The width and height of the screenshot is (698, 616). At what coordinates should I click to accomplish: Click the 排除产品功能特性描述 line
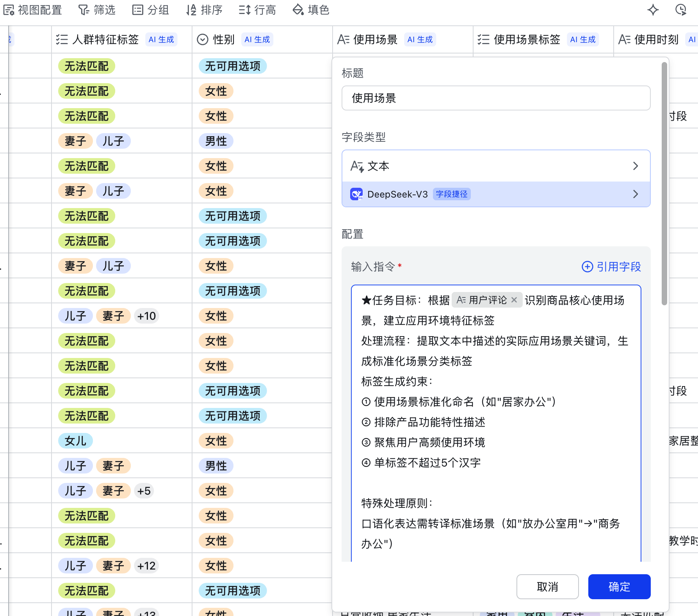tap(424, 422)
